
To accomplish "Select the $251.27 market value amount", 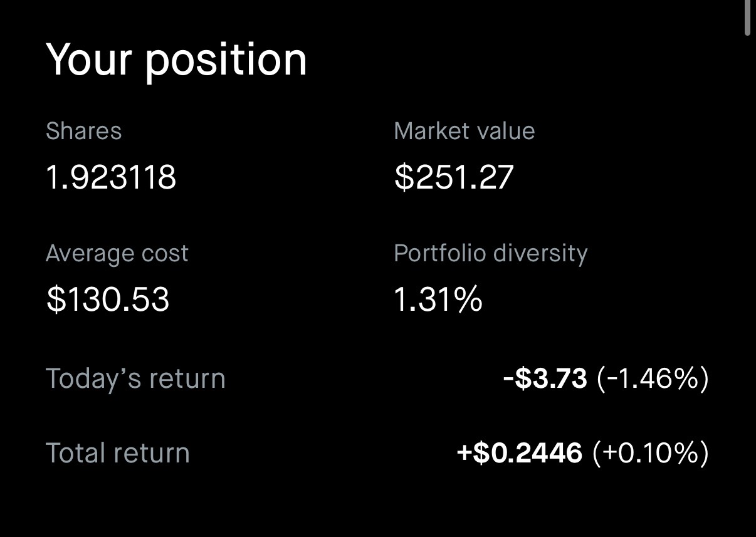I will point(454,177).
